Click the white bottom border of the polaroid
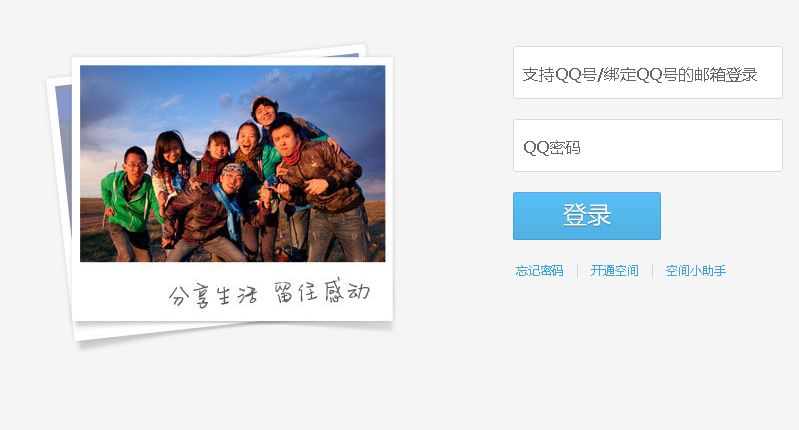 pos(232,291)
